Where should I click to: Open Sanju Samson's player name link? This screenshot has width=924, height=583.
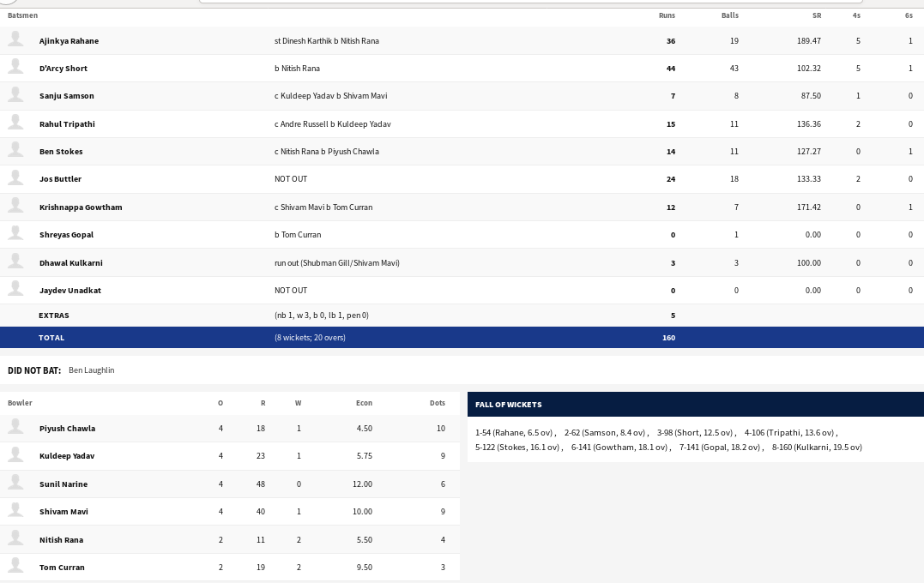pyautogui.click(x=67, y=96)
